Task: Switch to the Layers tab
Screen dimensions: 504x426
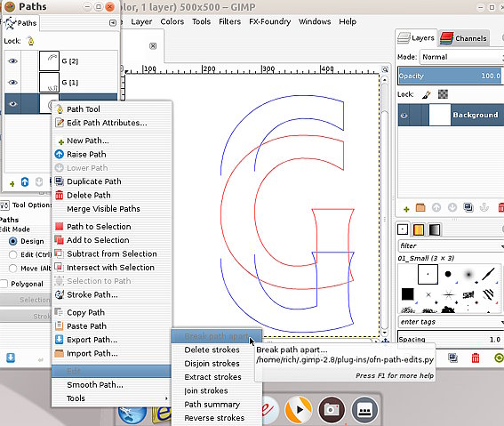Action: [416, 38]
